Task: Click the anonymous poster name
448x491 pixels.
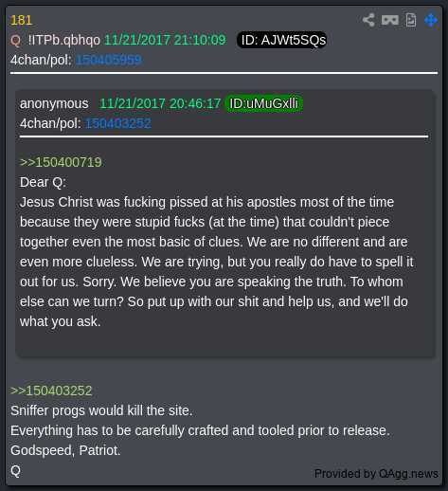Action: coord(54,103)
